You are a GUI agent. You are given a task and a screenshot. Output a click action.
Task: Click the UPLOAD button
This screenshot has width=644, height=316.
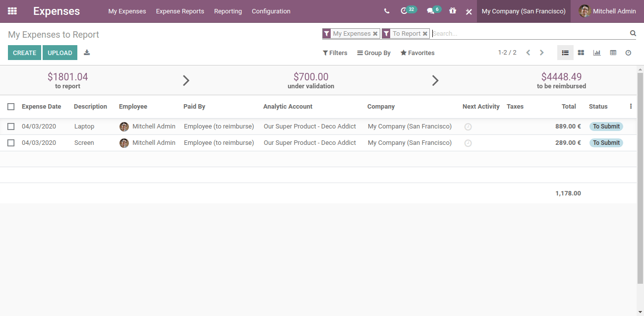(x=60, y=53)
